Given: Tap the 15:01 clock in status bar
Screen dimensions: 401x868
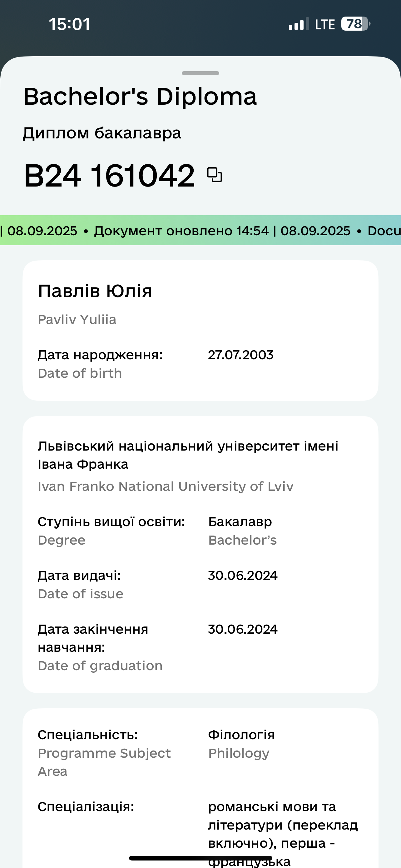Looking at the screenshot, I should [69, 24].
